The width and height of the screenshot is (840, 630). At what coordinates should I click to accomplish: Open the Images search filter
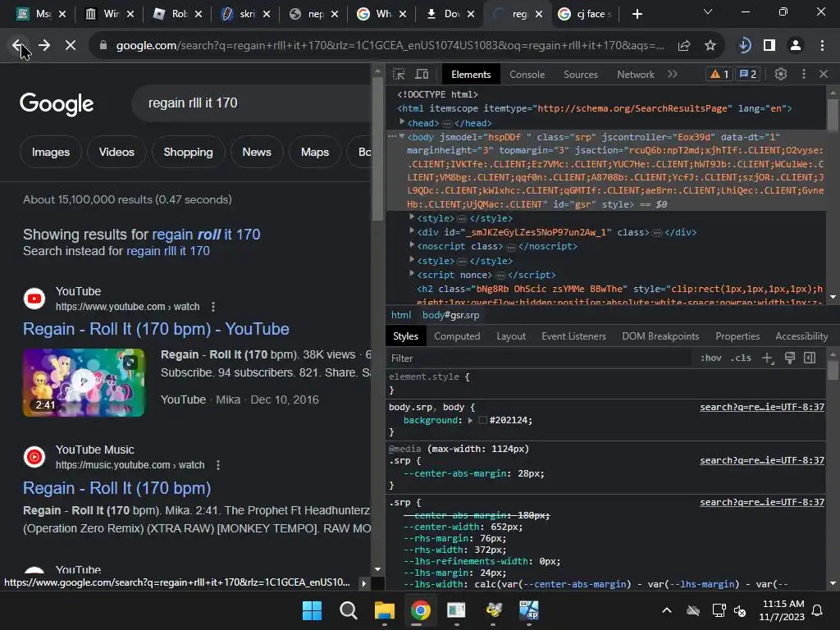pos(51,152)
